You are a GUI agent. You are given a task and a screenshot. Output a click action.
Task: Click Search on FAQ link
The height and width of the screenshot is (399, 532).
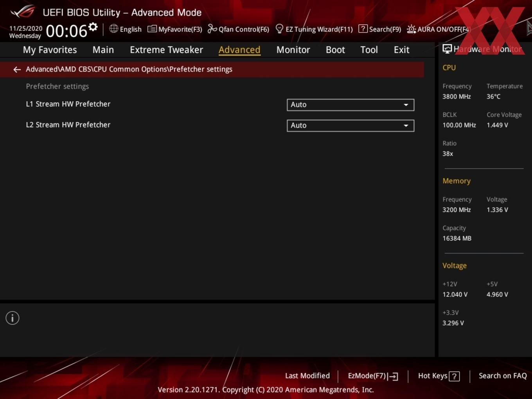503,376
